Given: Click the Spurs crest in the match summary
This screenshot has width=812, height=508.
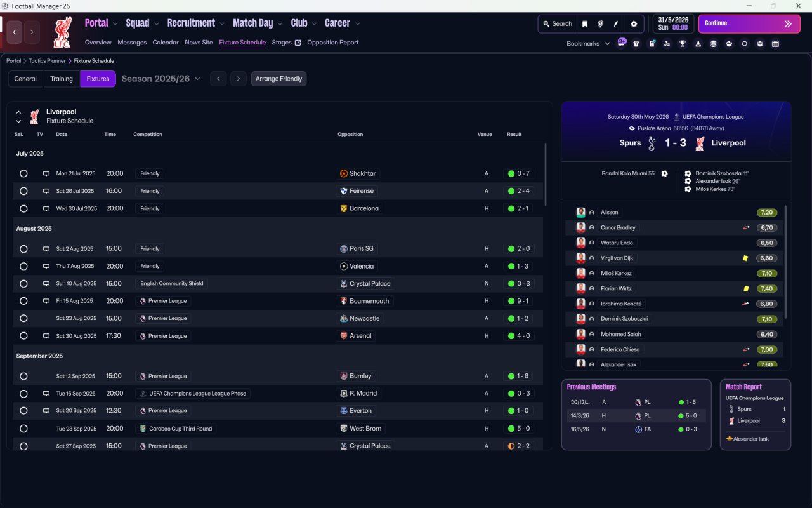Looking at the screenshot, I should coord(652,144).
